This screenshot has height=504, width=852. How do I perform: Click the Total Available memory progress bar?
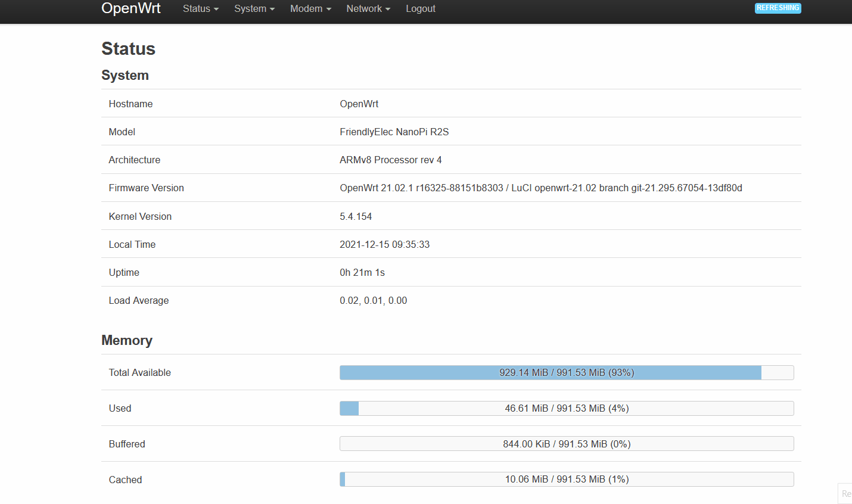[x=567, y=372]
